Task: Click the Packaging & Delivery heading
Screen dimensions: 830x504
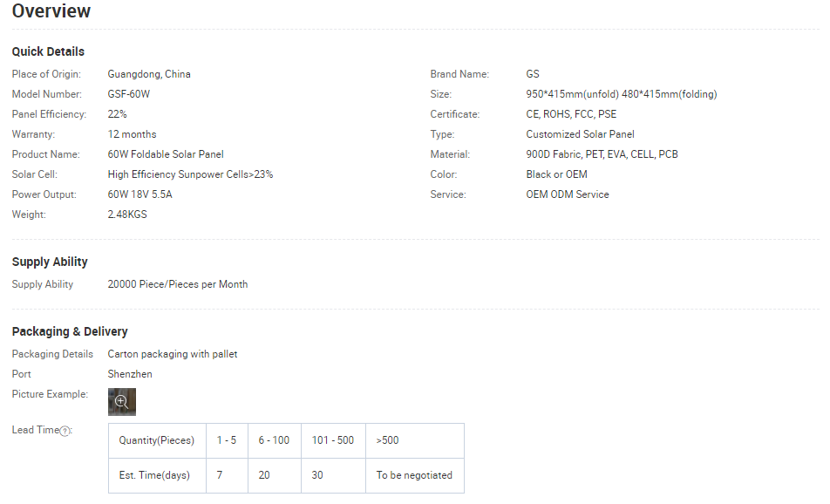Action: tap(70, 331)
